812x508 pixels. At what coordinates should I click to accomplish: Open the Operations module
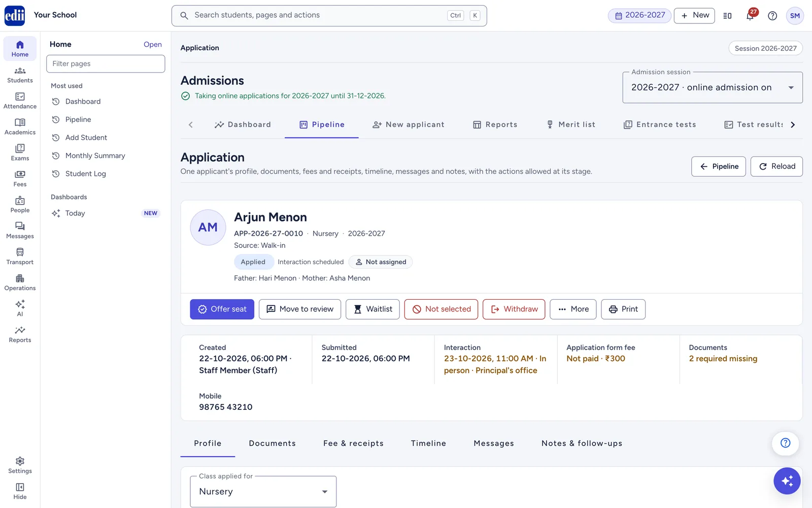click(x=20, y=282)
